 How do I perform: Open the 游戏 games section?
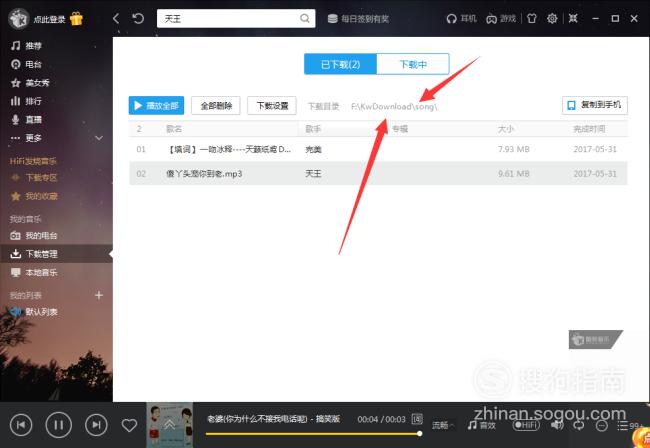(x=501, y=19)
